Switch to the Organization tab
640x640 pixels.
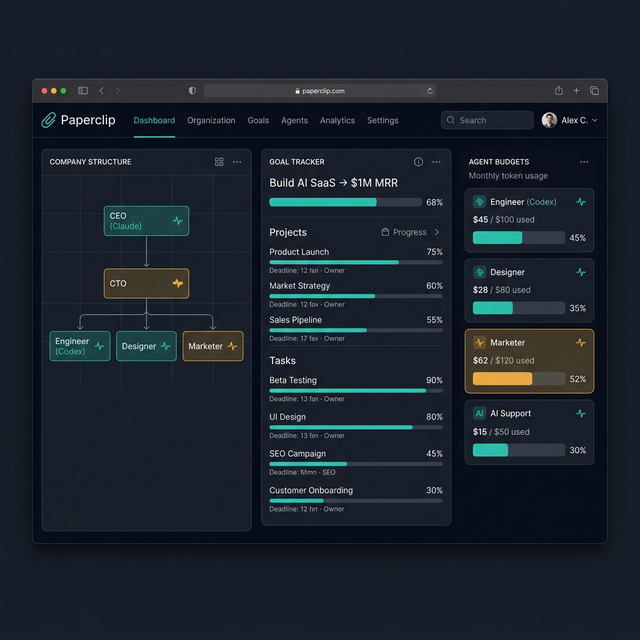pyautogui.click(x=211, y=120)
